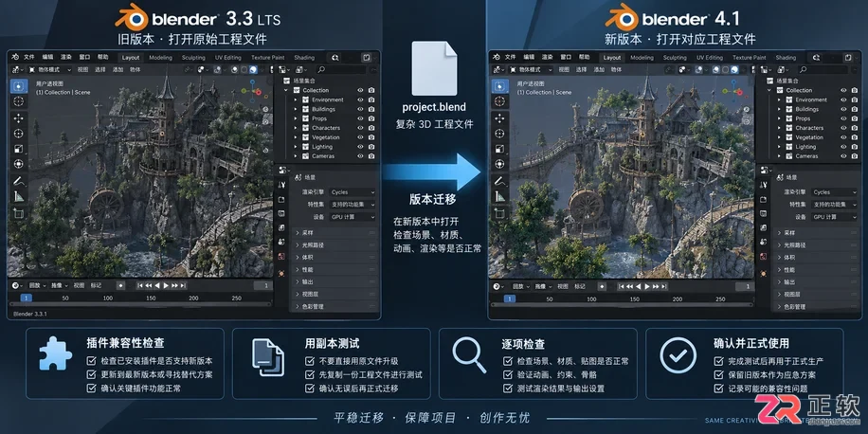Open the 编辑 menu in Blender 4.1 window

click(529, 57)
